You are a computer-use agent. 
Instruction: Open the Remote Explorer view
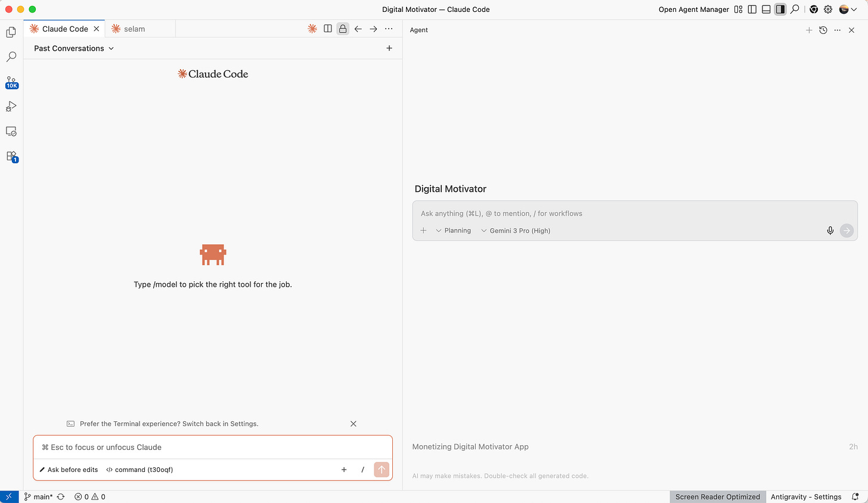tap(11, 132)
